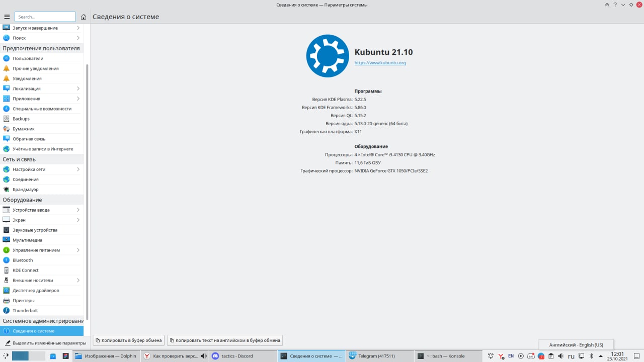
Task: Open Прочие уведомления settings
Action: (42, 68)
